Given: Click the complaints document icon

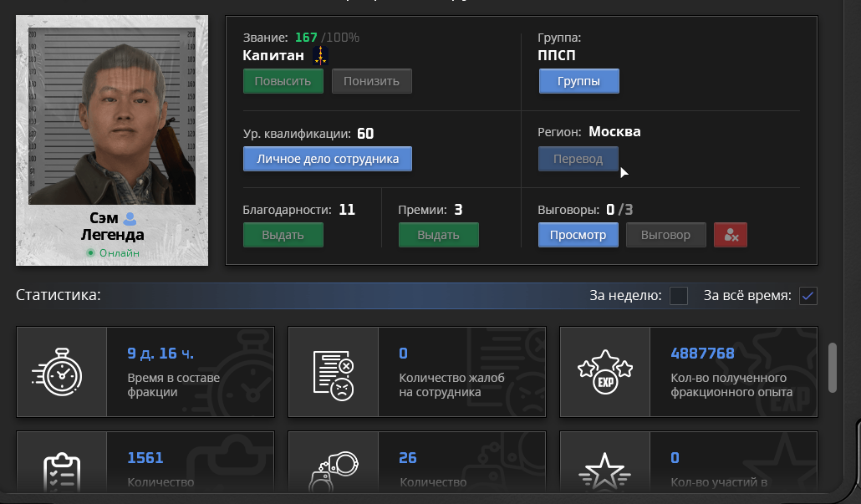Looking at the screenshot, I should (334, 375).
